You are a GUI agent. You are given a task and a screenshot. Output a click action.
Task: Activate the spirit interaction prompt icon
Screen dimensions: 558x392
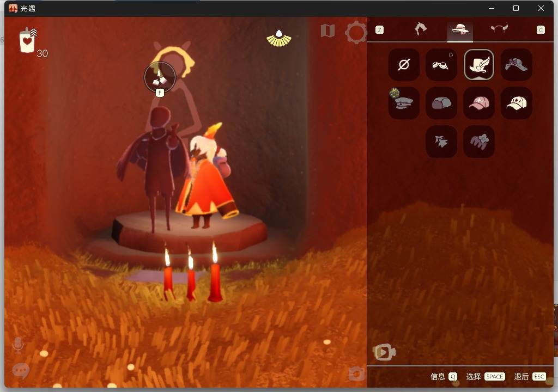pyautogui.click(x=160, y=77)
